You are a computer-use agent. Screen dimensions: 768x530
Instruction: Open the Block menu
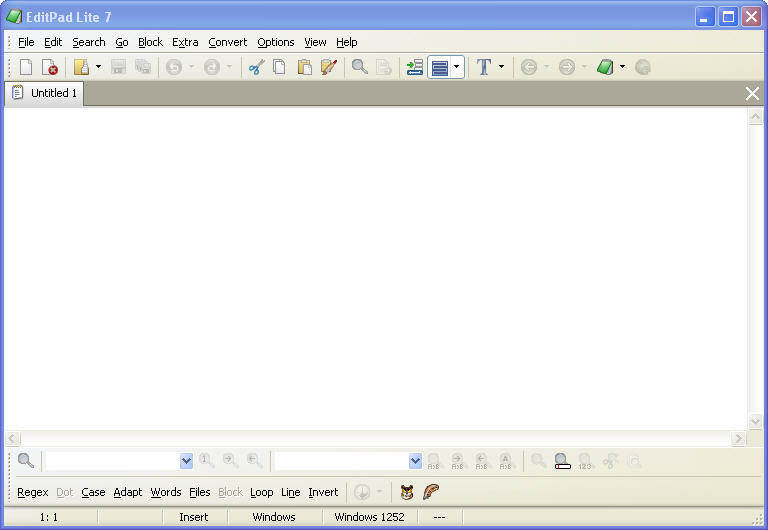[x=150, y=42]
